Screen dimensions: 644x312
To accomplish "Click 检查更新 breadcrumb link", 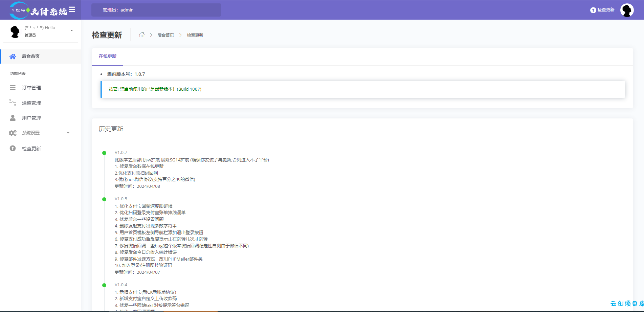I will [195, 35].
